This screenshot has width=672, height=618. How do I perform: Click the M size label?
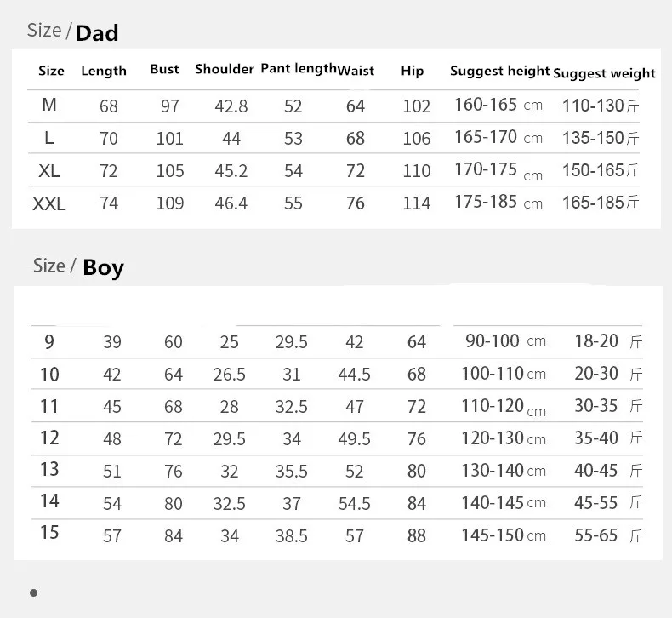(x=49, y=105)
